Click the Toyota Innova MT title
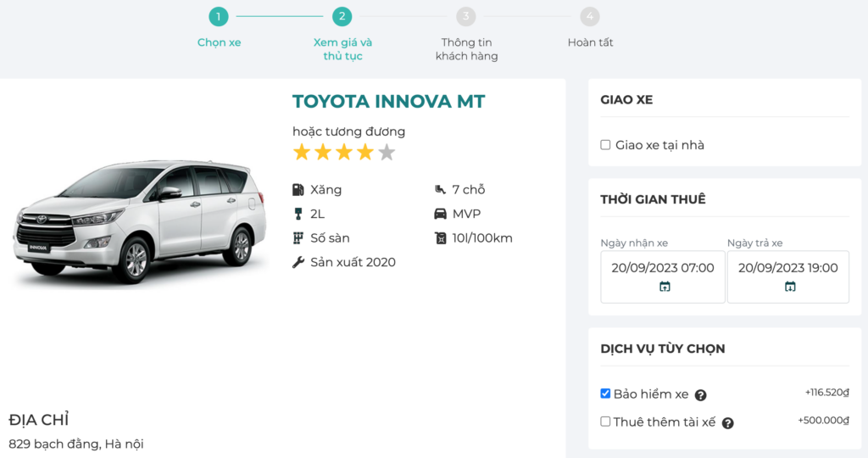Viewport: 868px width, 458px height. pyautogui.click(x=388, y=102)
